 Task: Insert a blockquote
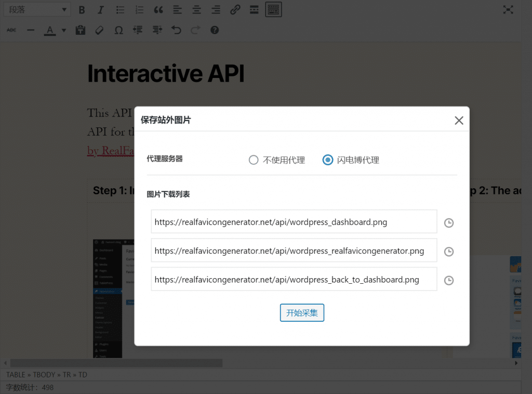point(158,9)
